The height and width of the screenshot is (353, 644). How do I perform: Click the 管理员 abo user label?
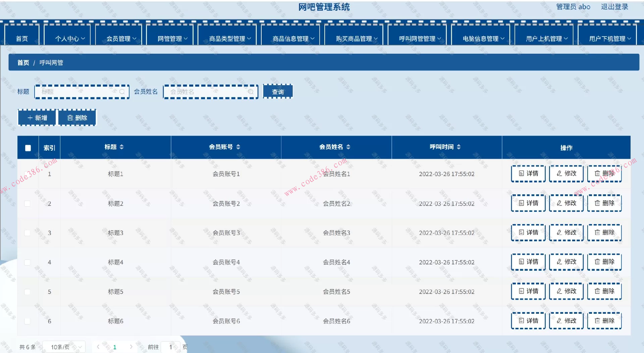click(x=573, y=7)
